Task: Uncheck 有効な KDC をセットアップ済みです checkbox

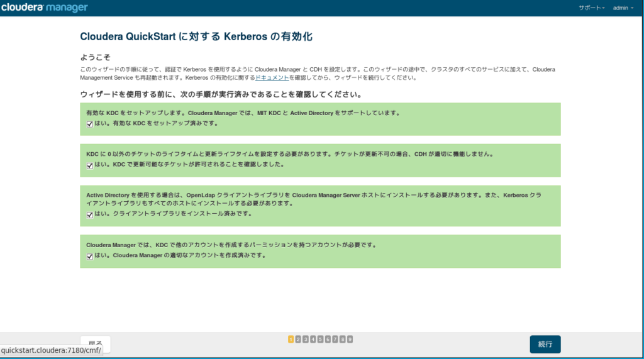Action: 89,124
